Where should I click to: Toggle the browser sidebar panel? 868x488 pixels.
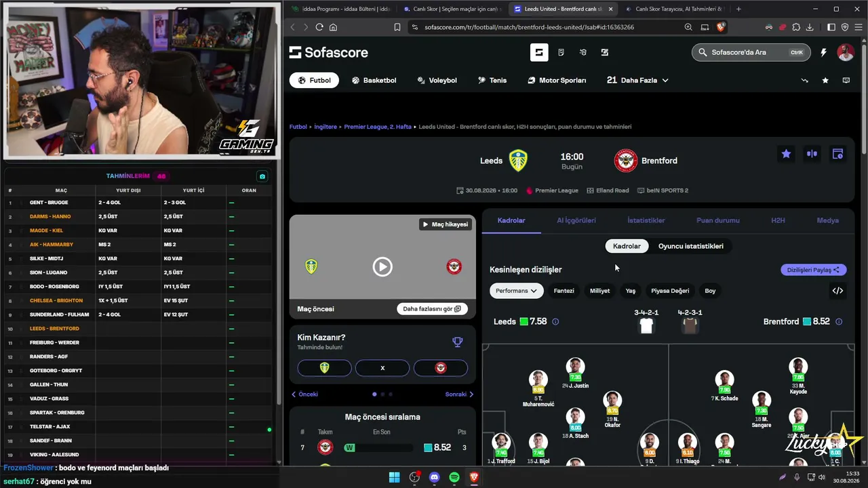pyautogui.click(x=831, y=27)
